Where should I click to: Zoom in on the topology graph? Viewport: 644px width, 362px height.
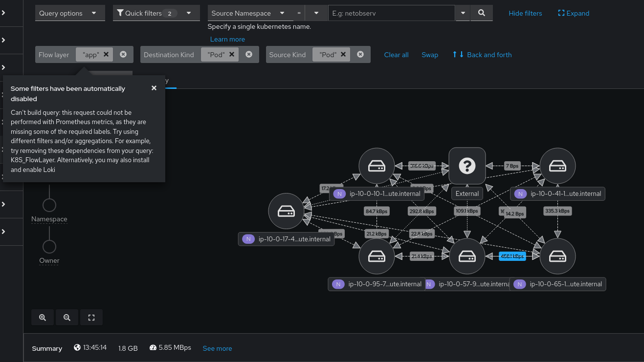tap(43, 318)
